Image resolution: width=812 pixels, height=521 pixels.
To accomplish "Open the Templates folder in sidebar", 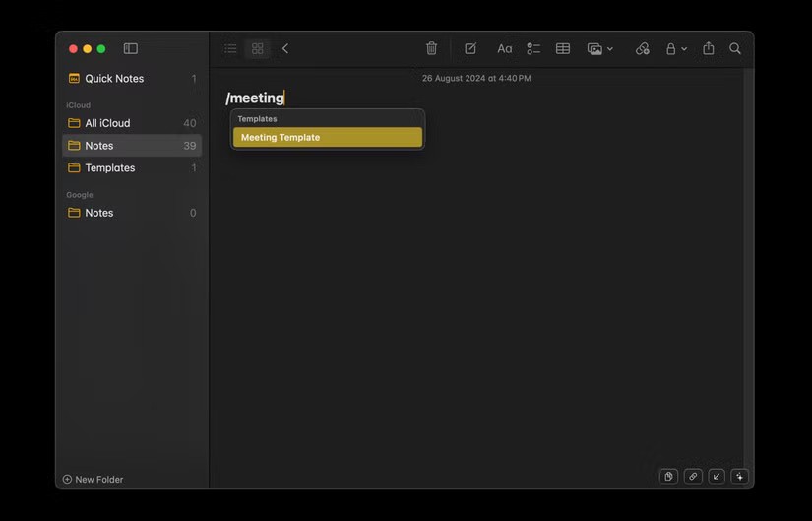I will 109,168.
